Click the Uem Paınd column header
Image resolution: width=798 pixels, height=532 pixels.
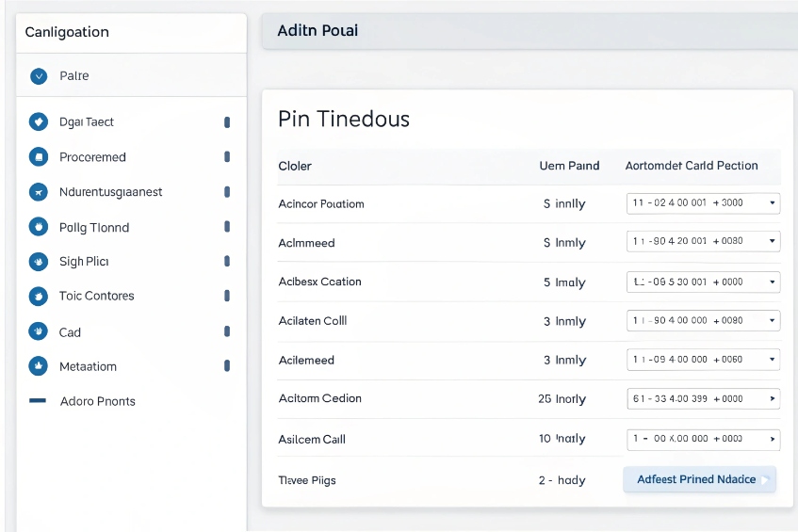click(569, 166)
